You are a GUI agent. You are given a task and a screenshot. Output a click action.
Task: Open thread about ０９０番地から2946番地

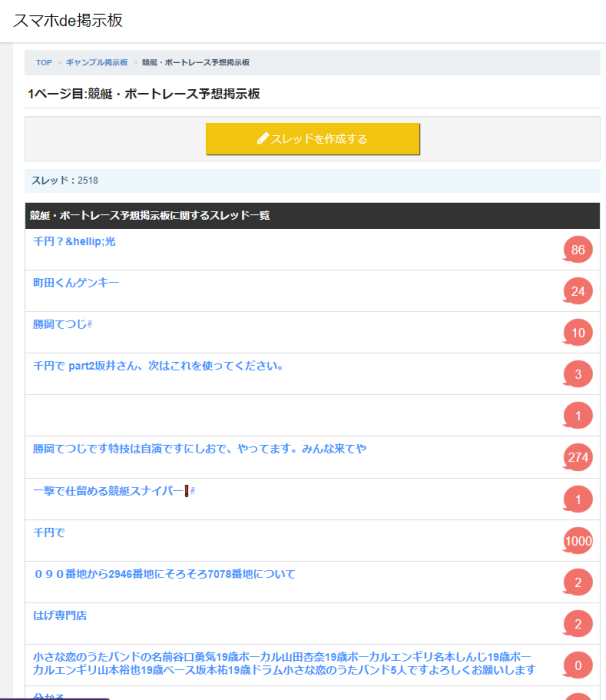(x=164, y=574)
